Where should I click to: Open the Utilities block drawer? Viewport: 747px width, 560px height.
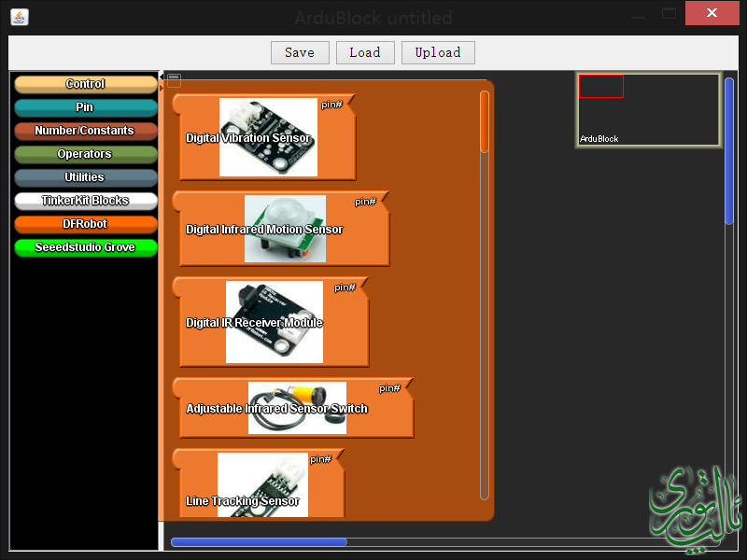coord(86,177)
